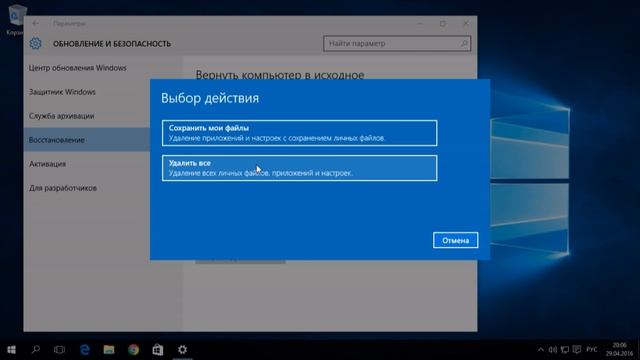The height and width of the screenshot is (360, 640).
Task: Show hidden tray icons chevron
Action: point(541,350)
